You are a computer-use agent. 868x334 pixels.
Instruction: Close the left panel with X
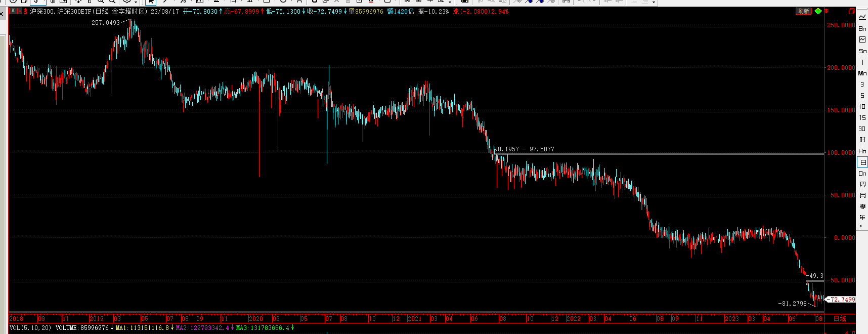click(x=2, y=14)
